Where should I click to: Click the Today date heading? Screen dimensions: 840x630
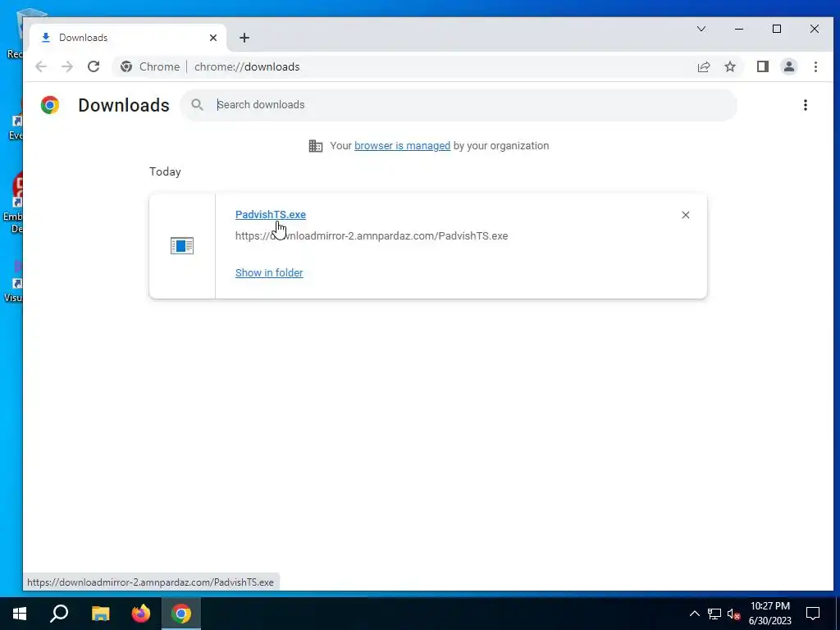point(165,171)
